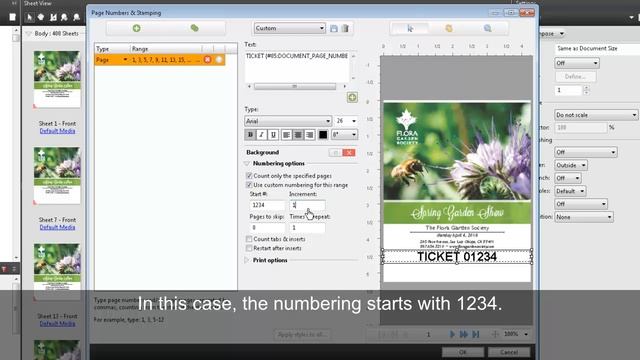Go to next page in preview
Screen dimensions: 640x360
coord(452,334)
